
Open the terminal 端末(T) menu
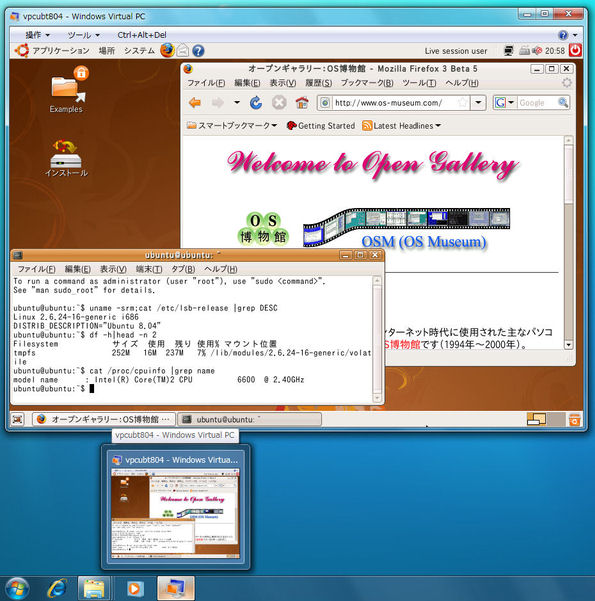click(149, 269)
